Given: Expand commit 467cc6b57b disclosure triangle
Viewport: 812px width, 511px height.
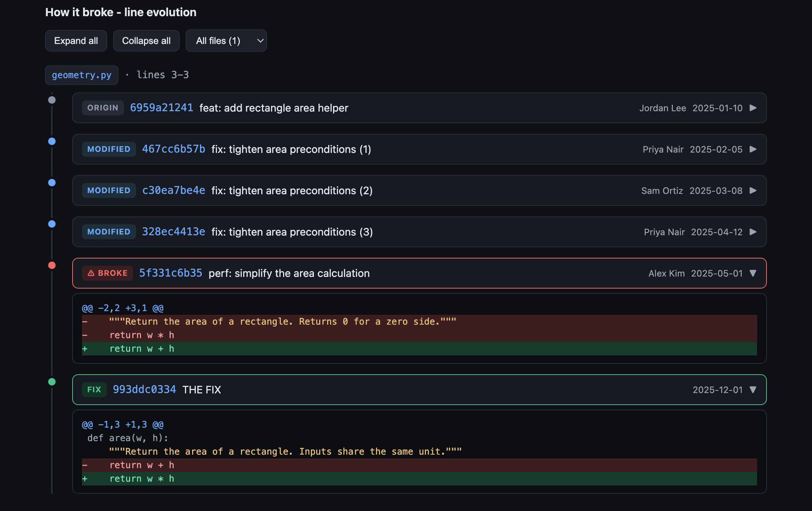Looking at the screenshot, I should [753, 149].
